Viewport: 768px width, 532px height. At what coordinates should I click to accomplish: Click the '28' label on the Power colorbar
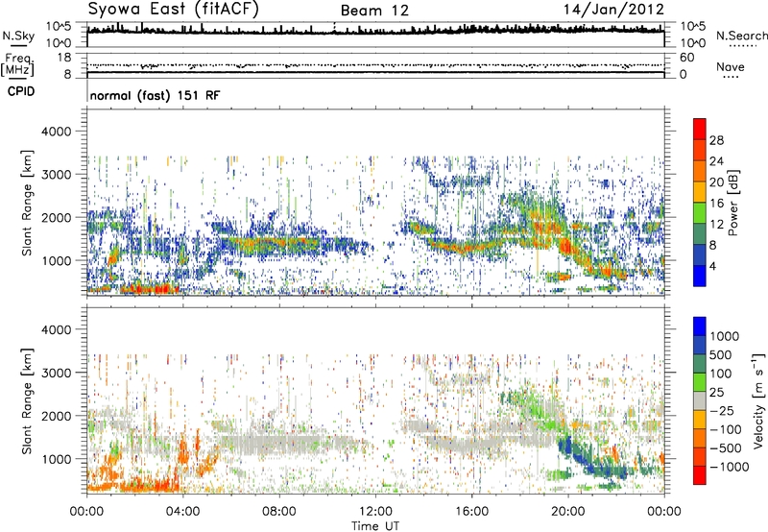pyautogui.click(x=716, y=140)
